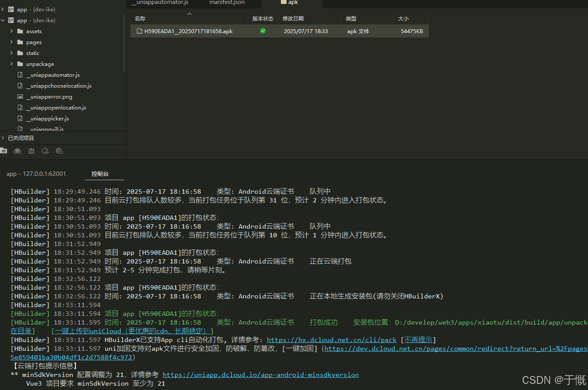Select the apk editor tab

(x=292, y=3)
